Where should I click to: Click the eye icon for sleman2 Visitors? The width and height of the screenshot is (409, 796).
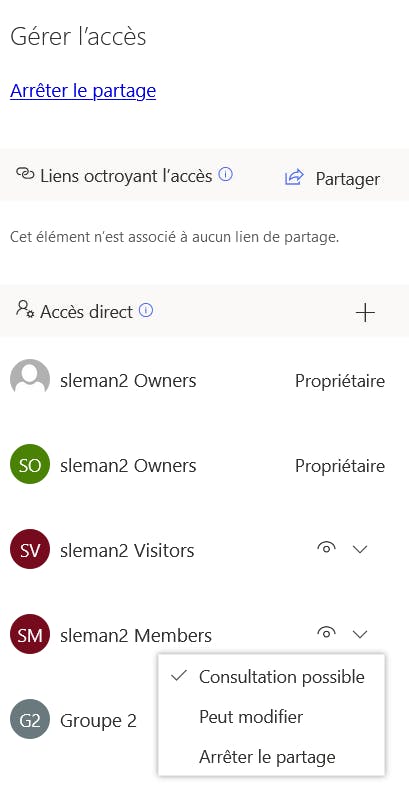pyautogui.click(x=326, y=547)
